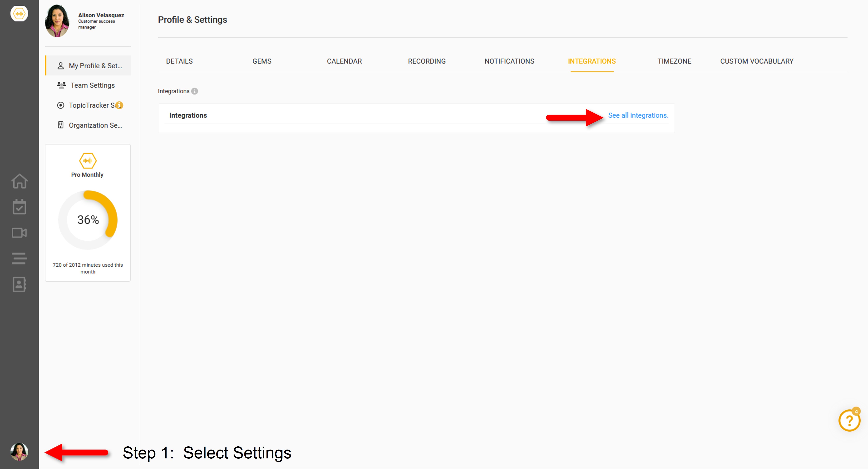The height and width of the screenshot is (476, 868).
Task: Open Team Settings in side menu
Action: click(x=92, y=85)
